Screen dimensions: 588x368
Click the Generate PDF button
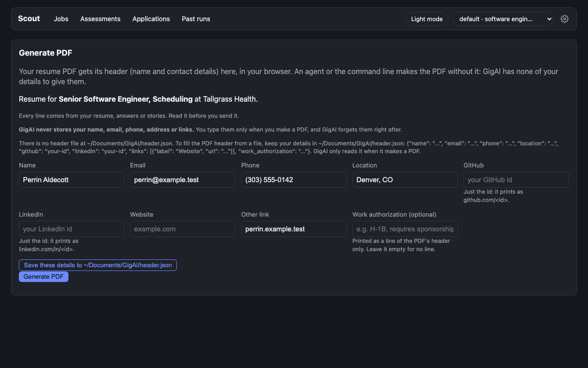click(44, 276)
